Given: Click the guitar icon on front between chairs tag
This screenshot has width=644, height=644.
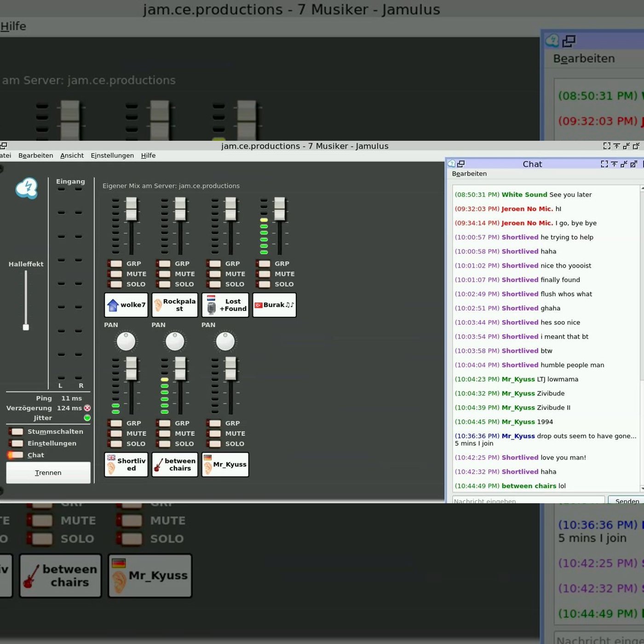Looking at the screenshot, I should pyautogui.click(x=158, y=465).
